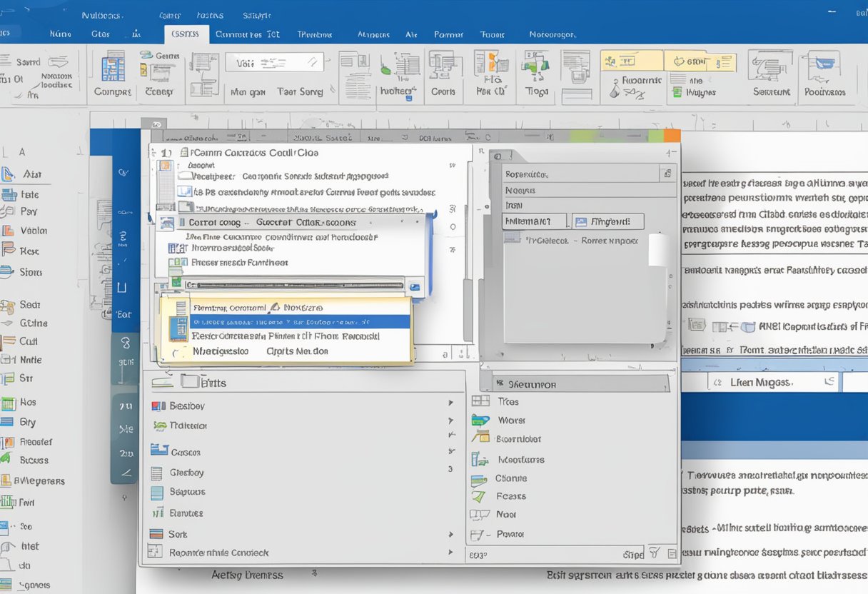
Task: Select the Bcarnlobet list item
Action: point(518,439)
